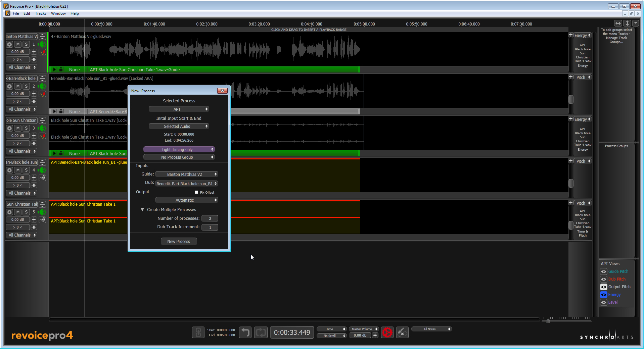Click the link chain icon in transport bar

(x=198, y=333)
